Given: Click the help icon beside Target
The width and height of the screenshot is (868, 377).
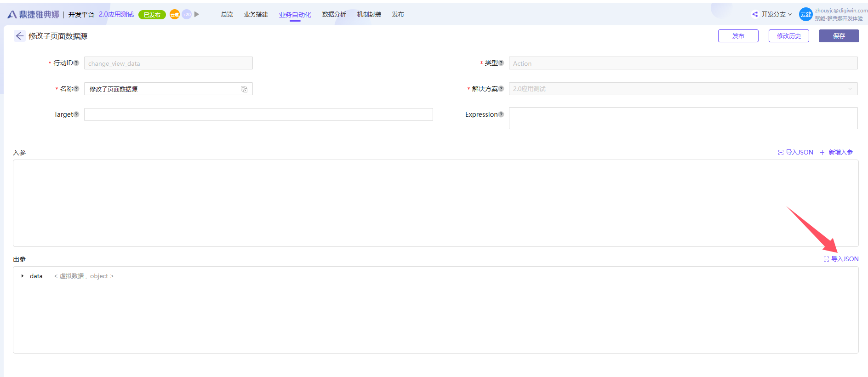Looking at the screenshot, I should click(x=76, y=114).
